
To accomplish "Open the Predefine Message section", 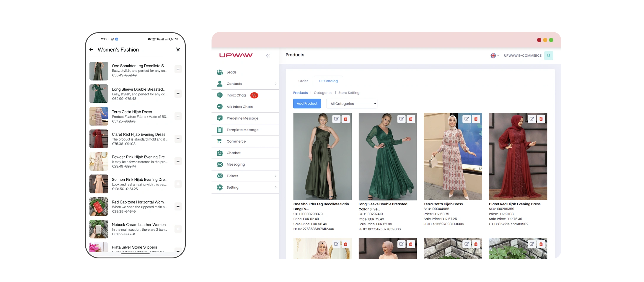I will [x=242, y=118].
